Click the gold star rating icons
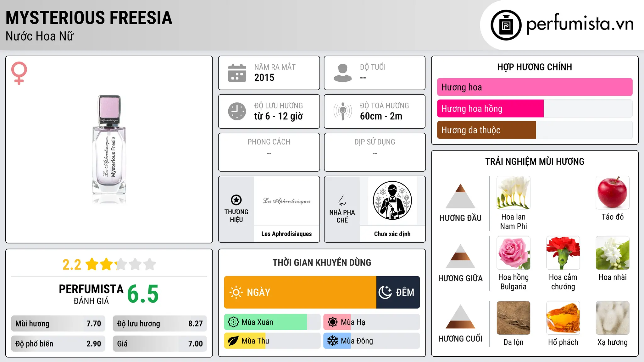Screen dimensions: 644x362 point(121,264)
